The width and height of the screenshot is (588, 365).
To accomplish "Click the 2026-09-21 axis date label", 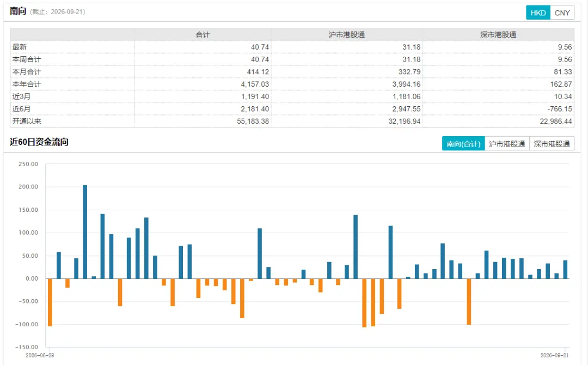I will point(555,355).
